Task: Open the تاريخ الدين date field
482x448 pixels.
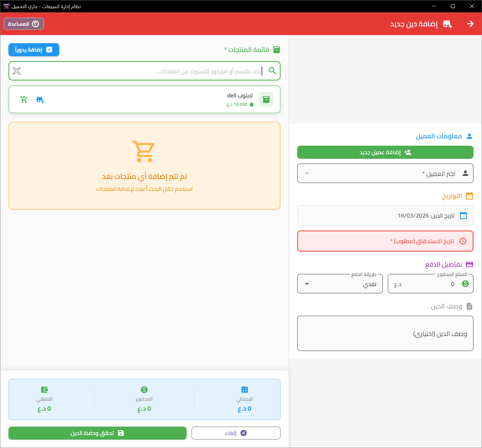Action: pos(385,216)
